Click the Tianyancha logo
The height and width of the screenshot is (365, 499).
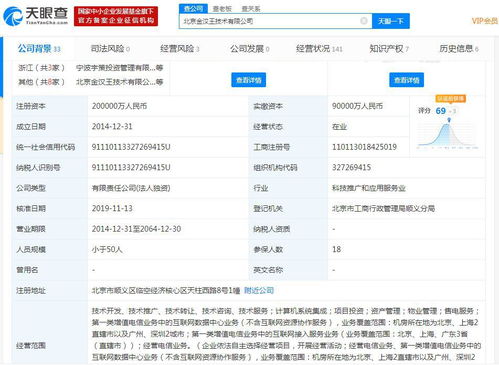coord(36,15)
